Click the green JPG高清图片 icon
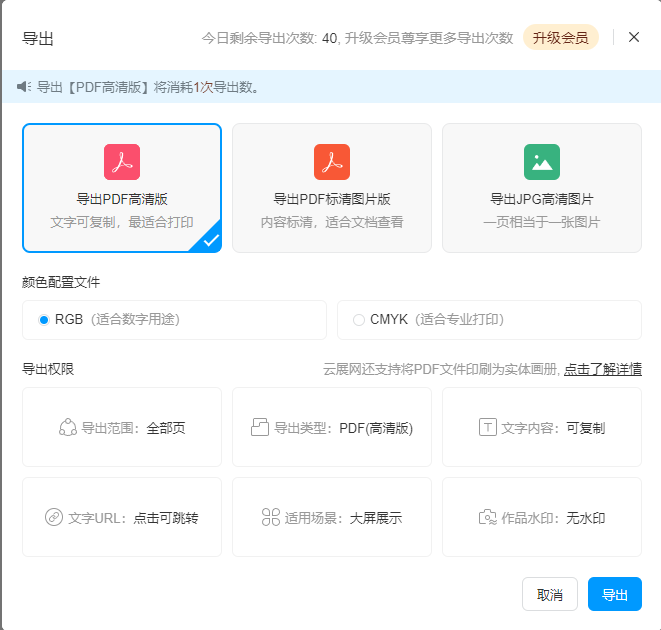661x630 pixels. tap(541, 162)
